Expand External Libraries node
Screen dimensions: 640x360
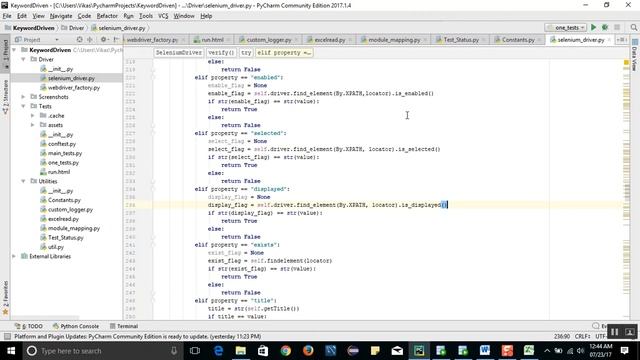pyautogui.click(x=14, y=256)
